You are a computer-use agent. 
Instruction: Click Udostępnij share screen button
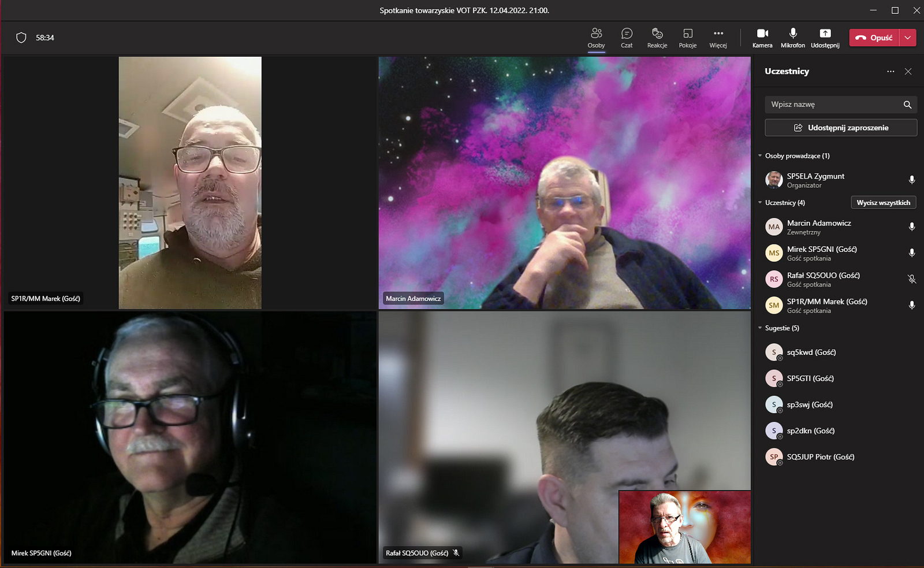point(825,38)
